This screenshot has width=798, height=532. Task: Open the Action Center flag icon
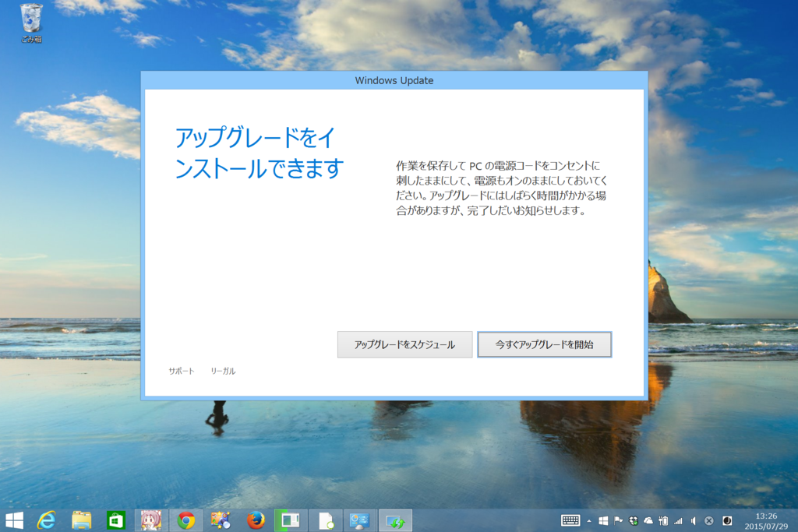[618, 521]
